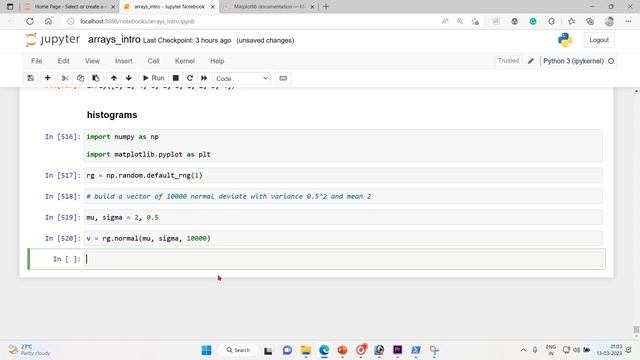The height and width of the screenshot is (360, 640).
Task: Rename notebook via arrays_intro title
Action: pos(114,40)
